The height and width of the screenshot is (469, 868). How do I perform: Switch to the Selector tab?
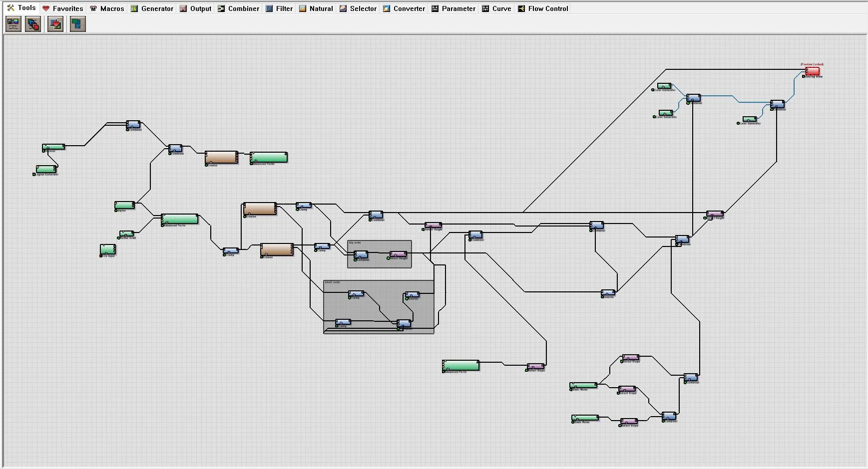[358, 8]
